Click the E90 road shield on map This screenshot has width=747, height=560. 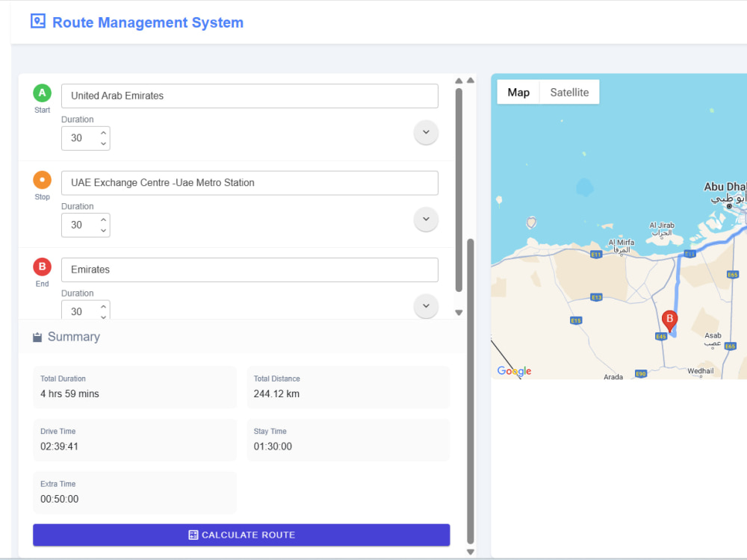coord(641,374)
